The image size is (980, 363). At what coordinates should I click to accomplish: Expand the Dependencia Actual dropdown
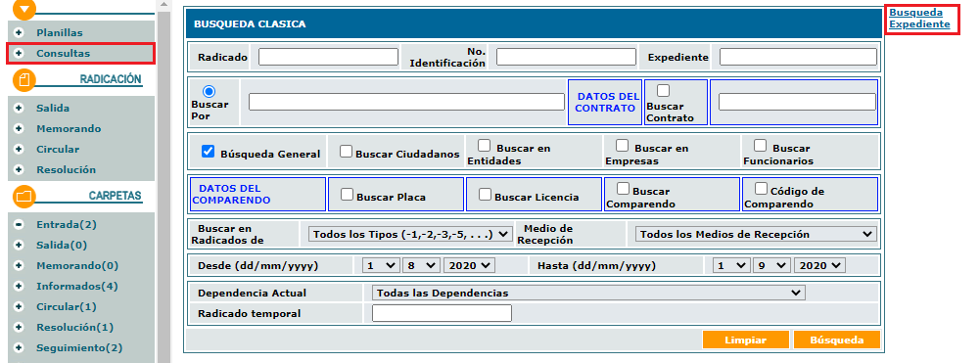pos(588,293)
